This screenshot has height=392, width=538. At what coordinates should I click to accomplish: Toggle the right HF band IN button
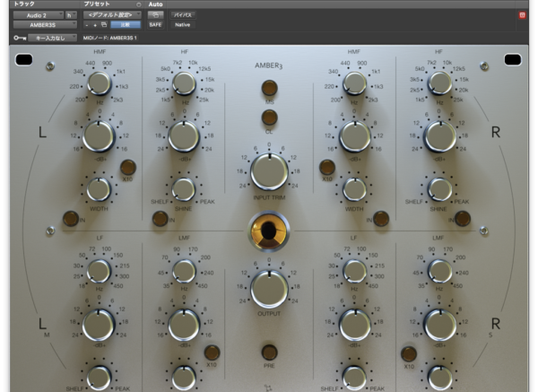[x=462, y=219]
